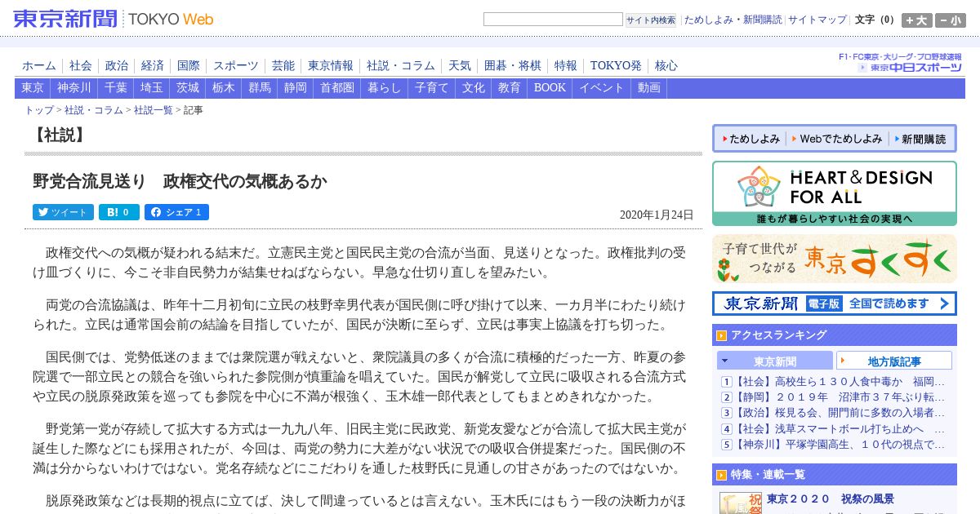The width and height of the screenshot is (980, 514).
Task: Decrease text size with 小 button
Action: pos(951,20)
